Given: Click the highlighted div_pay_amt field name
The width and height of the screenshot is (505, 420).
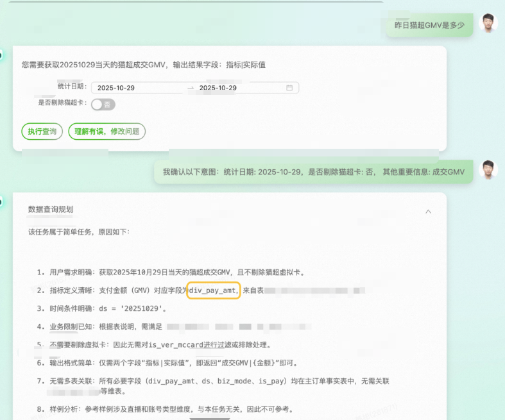Looking at the screenshot, I should pyautogui.click(x=213, y=290).
